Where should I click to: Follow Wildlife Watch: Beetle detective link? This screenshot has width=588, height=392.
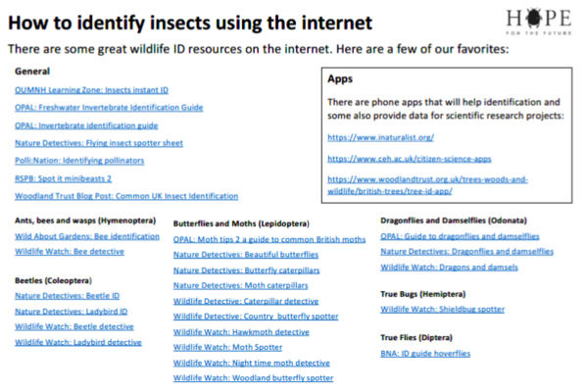(74, 326)
